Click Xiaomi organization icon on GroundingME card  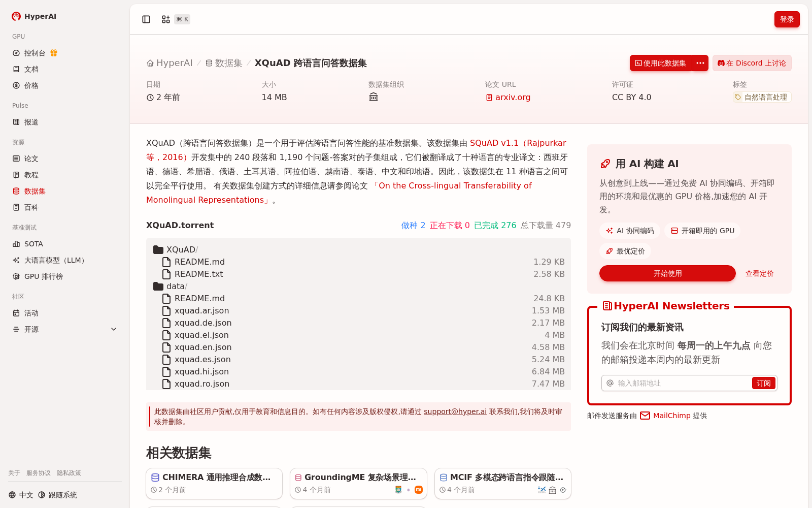pos(419,490)
